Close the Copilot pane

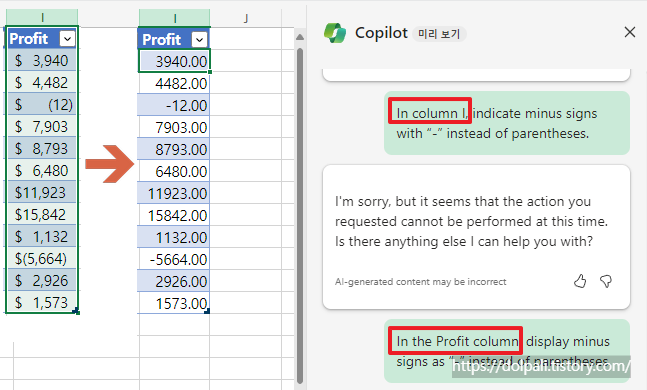coord(630,32)
